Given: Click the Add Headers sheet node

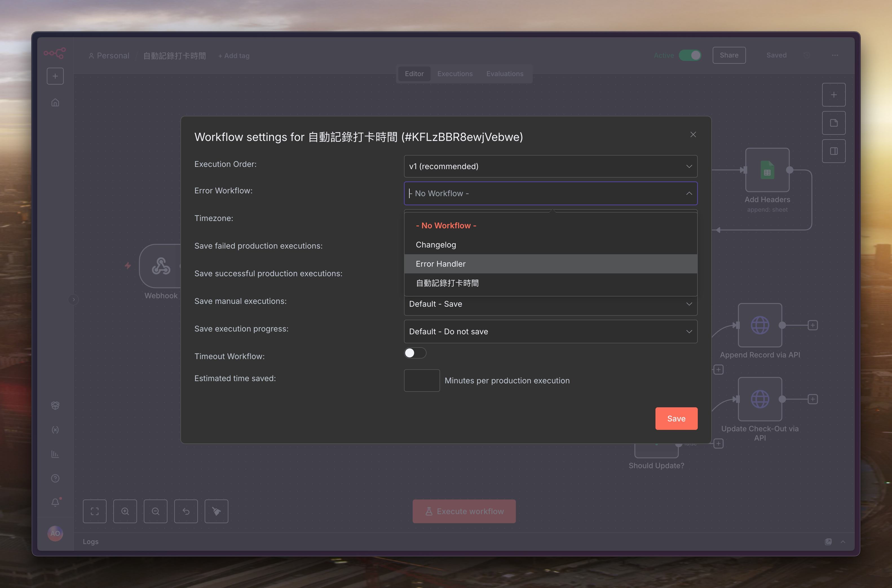Looking at the screenshot, I should tap(767, 170).
